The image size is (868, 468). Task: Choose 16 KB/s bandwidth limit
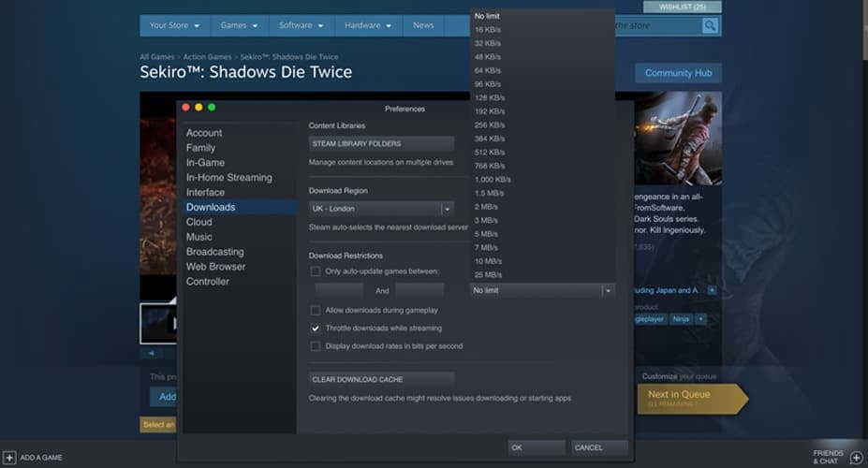pyautogui.click(x=542, y=30)
